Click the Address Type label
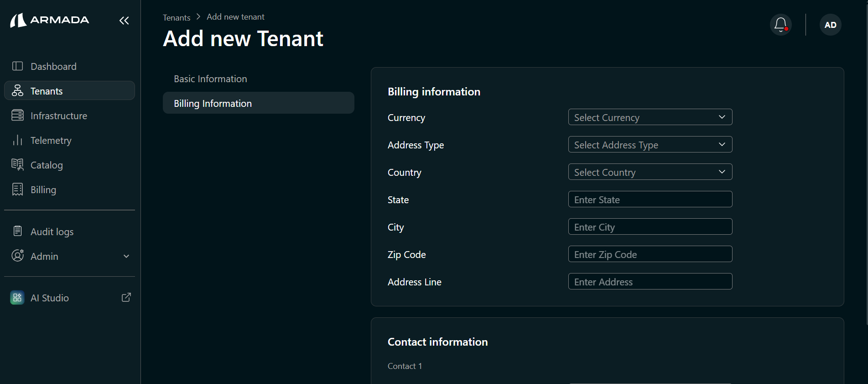Screen dimensions: 868x384 (x=416, y=145)
